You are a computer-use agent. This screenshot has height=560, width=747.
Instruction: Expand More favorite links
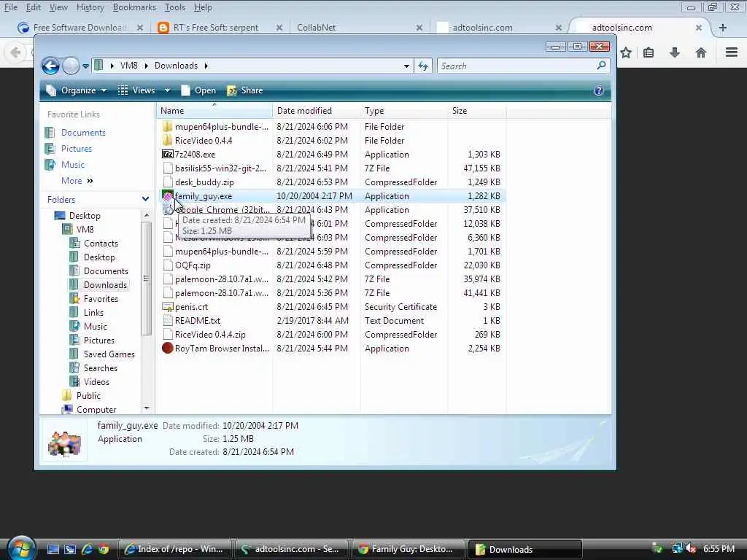tap(77, 181)
